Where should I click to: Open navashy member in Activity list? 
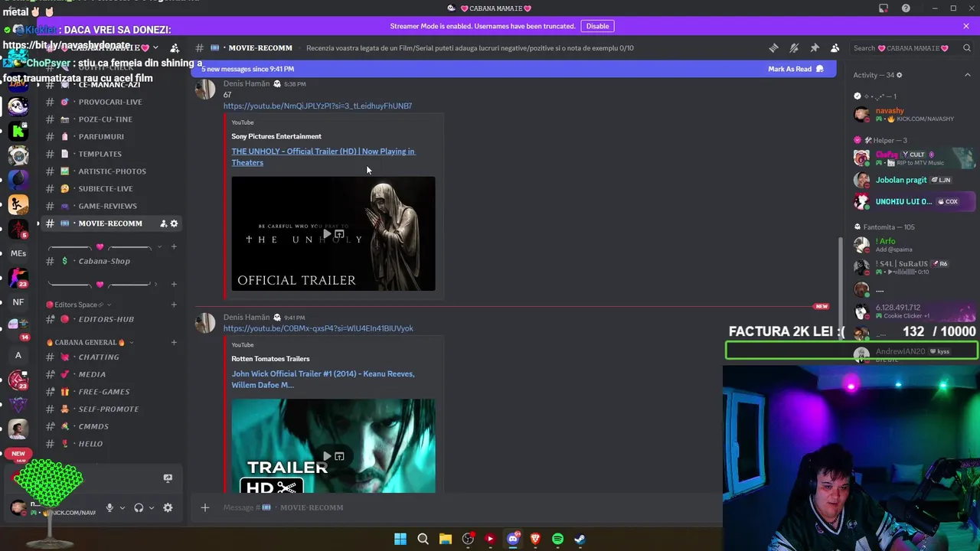tap(914, 115)
